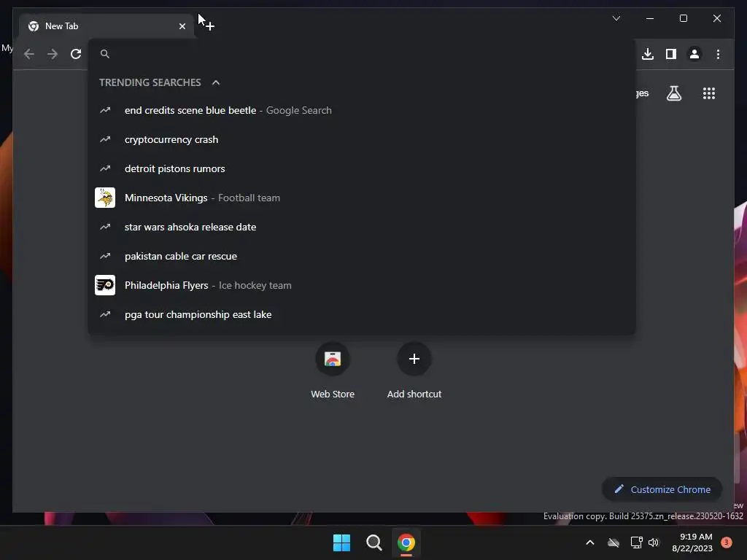747x560 pixels.
Task: Open the Downloads icon in toolbar
Action: [x=648, y=54]
